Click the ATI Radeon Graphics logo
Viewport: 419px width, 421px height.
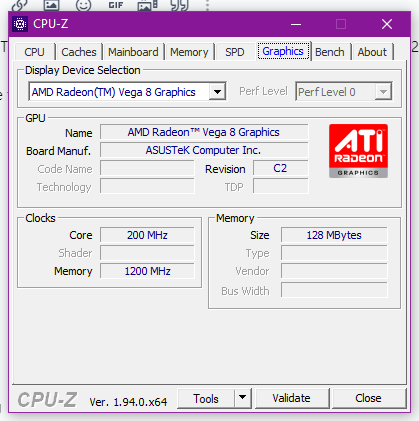[x=358, y=151]
